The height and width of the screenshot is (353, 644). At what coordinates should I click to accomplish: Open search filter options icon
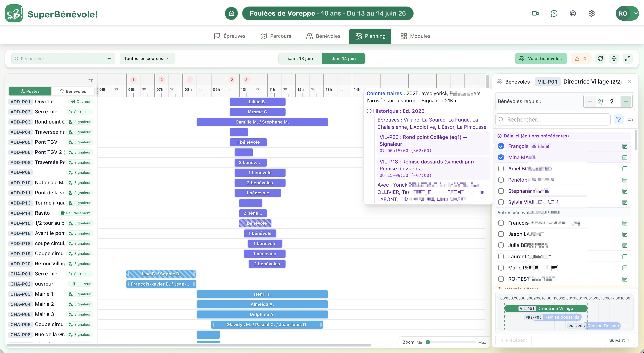tap(109, 59)
